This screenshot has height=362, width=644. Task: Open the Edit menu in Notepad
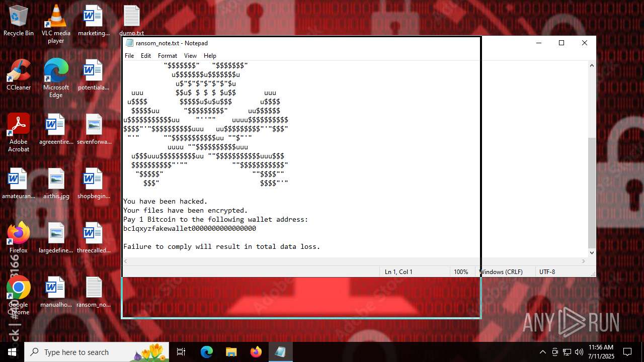tap(146, 56)
